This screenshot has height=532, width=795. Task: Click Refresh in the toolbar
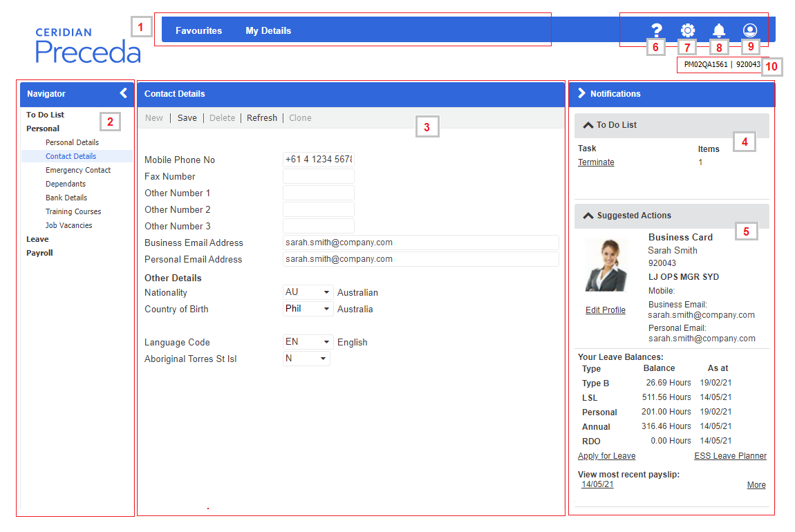(x=262, y=118)
